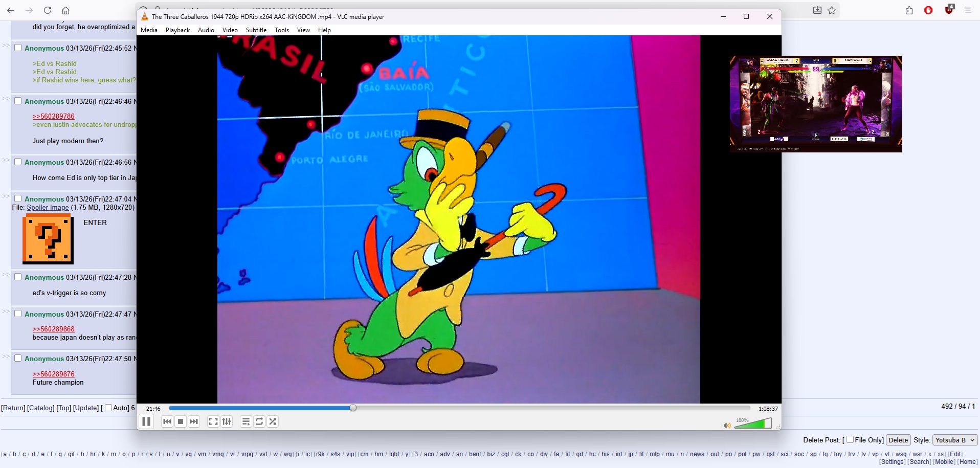
Task: Tick the checkbox for the 22:47:50 post
Action: tap(18, 358)
